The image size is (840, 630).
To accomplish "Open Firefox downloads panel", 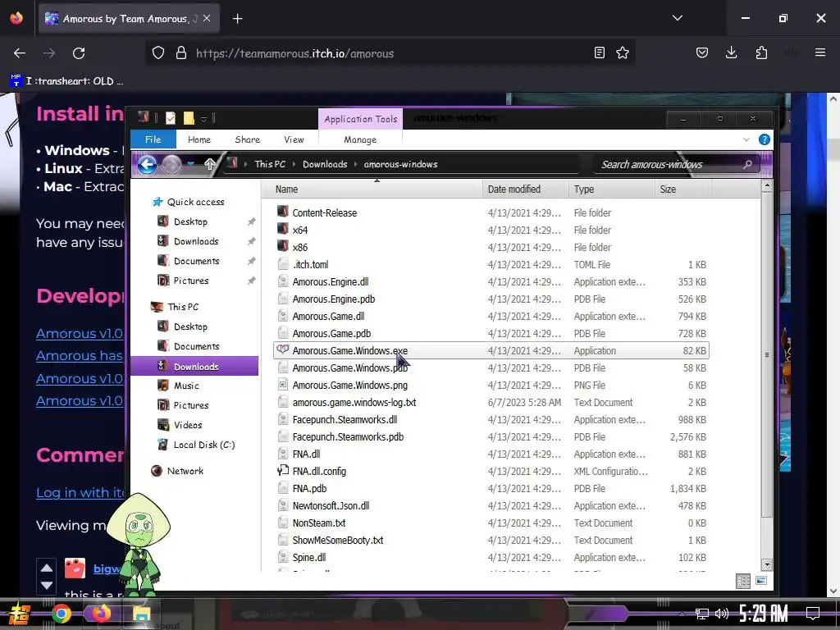I will (731, 52).
